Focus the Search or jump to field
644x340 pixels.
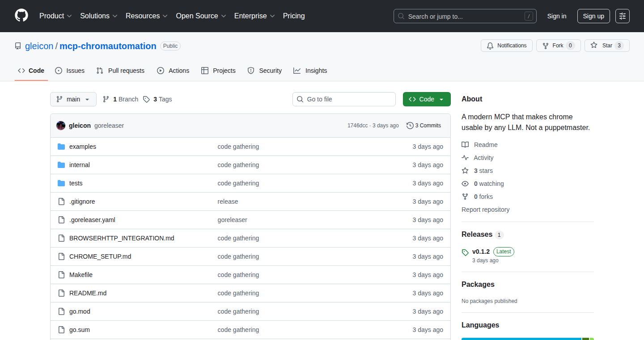(x=465, y=16)
